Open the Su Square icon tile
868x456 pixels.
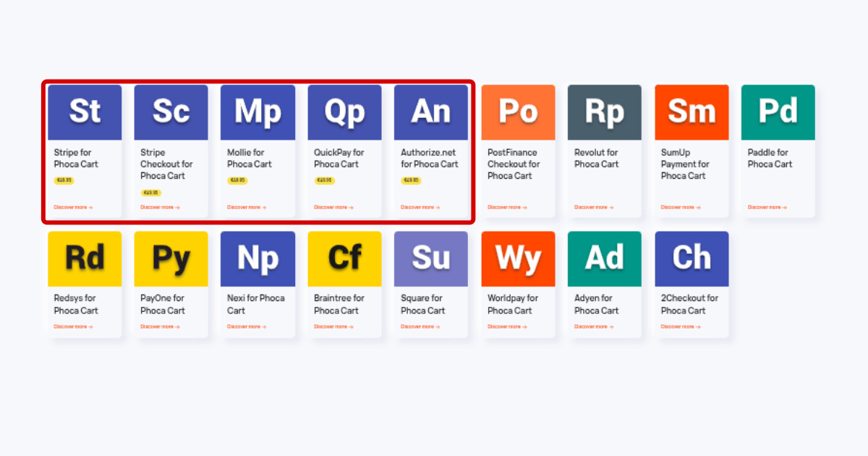coord(431,258)
